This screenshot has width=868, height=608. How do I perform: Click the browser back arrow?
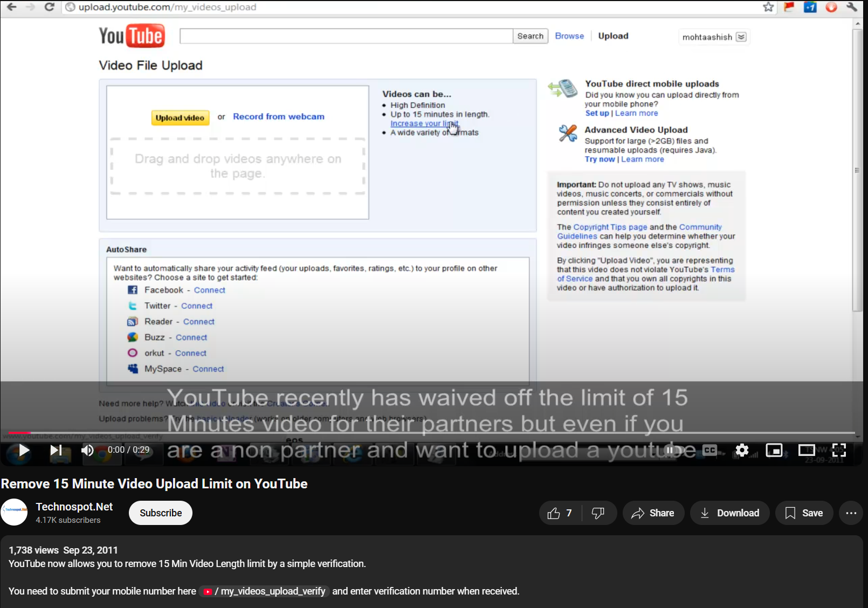click(x=11, y=7)
